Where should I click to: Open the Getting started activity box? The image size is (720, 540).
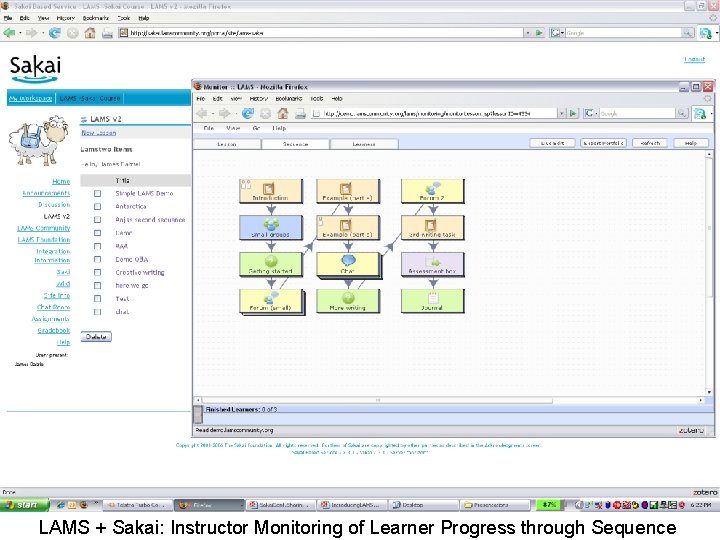point(270,264)
